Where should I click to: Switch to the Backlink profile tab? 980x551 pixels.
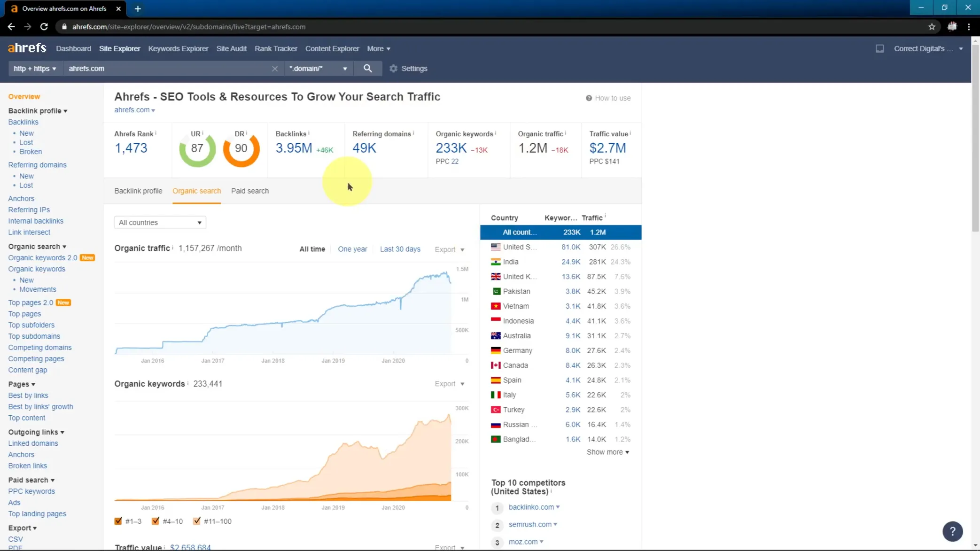coord(138,191)
